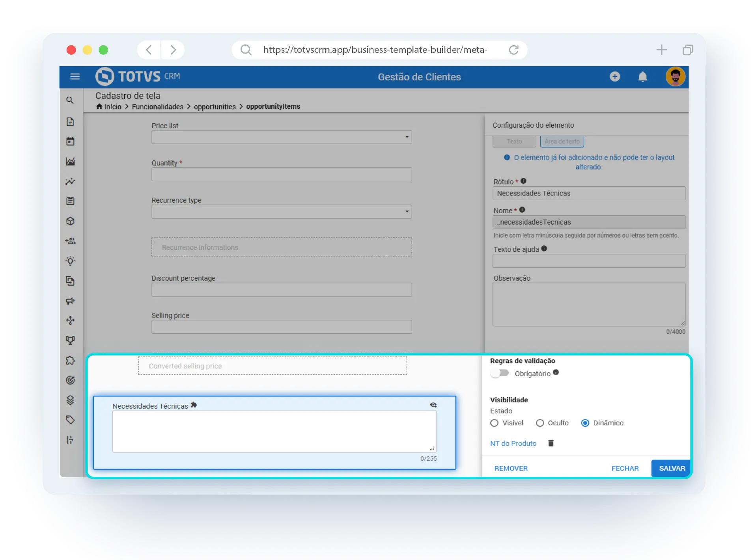Click the TOTVS CRM logo

tap(138, 76)
